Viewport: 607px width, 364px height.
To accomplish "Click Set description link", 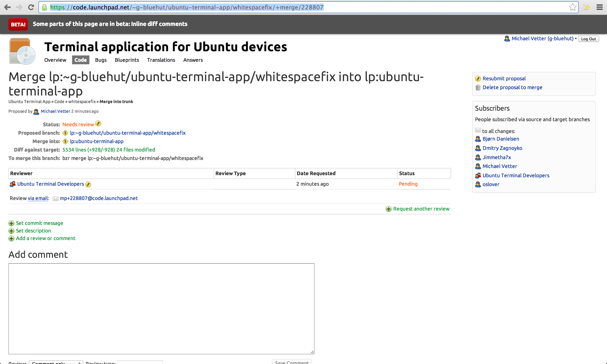I will (x=33, y=231).
